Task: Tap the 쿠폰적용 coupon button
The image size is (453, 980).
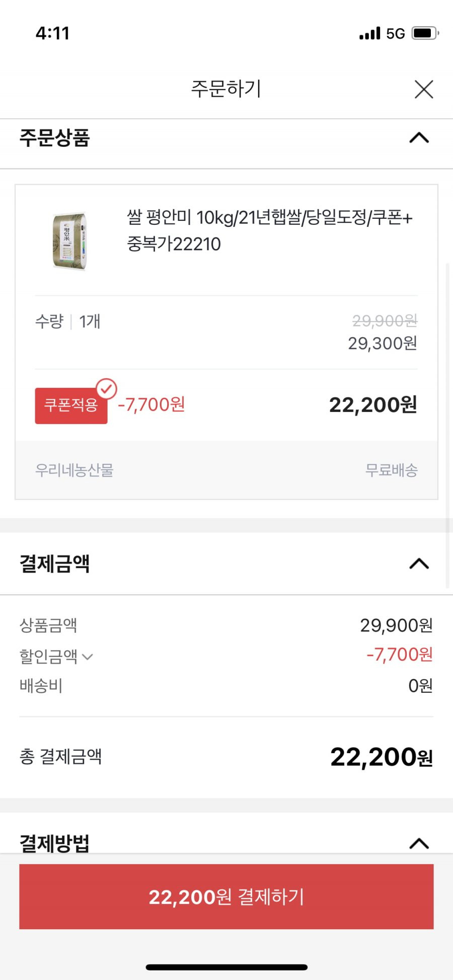Action: 71,405
